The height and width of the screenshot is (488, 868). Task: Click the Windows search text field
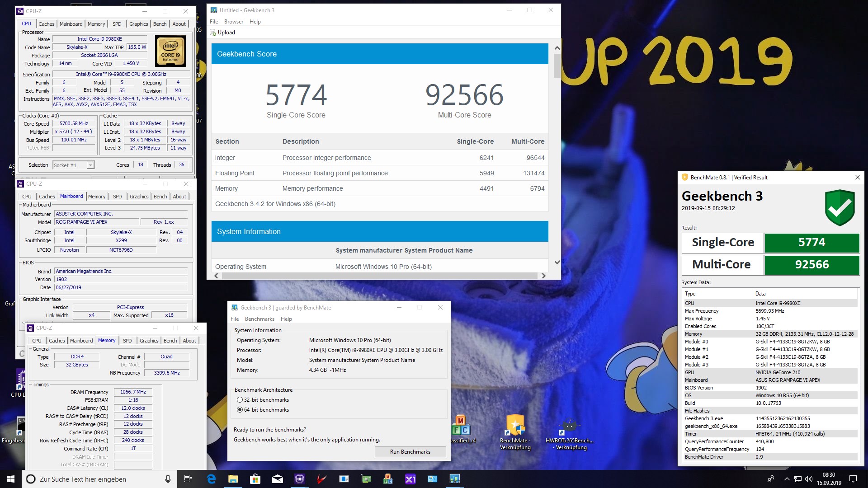(99, 479)
